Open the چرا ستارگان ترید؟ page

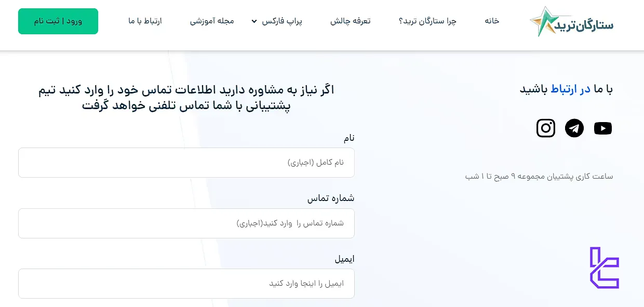point(427,21)
